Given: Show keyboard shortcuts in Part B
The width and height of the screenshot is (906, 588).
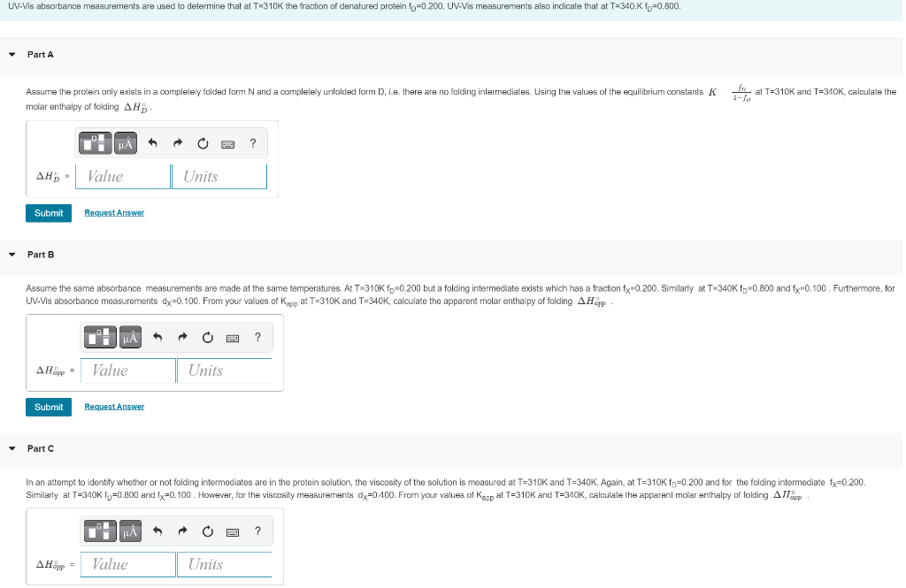Looking at the screenshot, I should click(233, 338).
